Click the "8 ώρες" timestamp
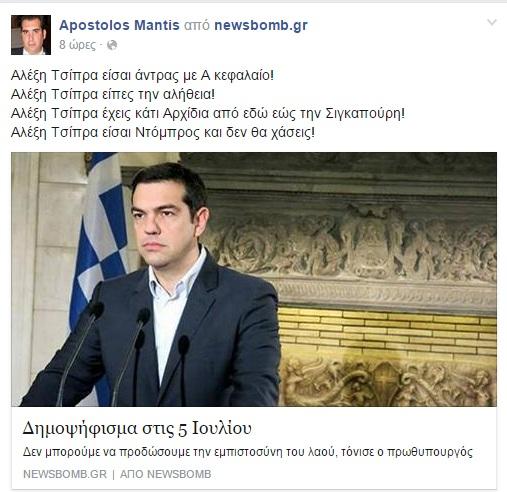507x492 pixels. click(77, 45)
